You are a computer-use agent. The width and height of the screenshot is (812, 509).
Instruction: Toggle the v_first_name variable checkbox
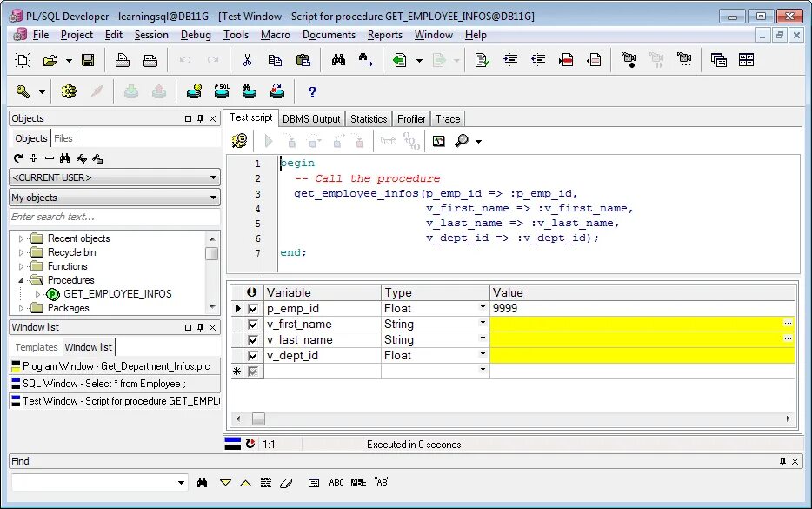point(253,325)
